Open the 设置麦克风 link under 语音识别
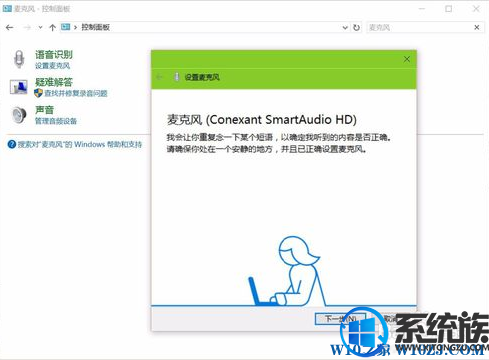 52,66
